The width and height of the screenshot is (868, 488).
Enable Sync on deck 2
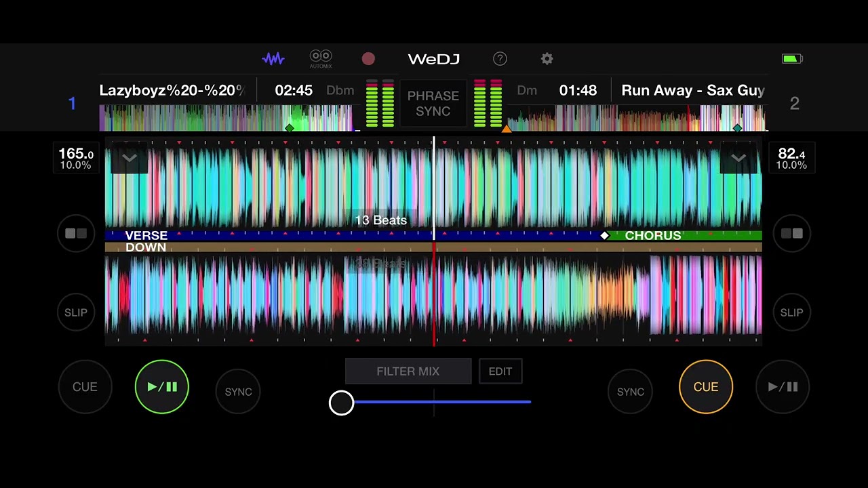pyautogui.click(x=630, y=392)
